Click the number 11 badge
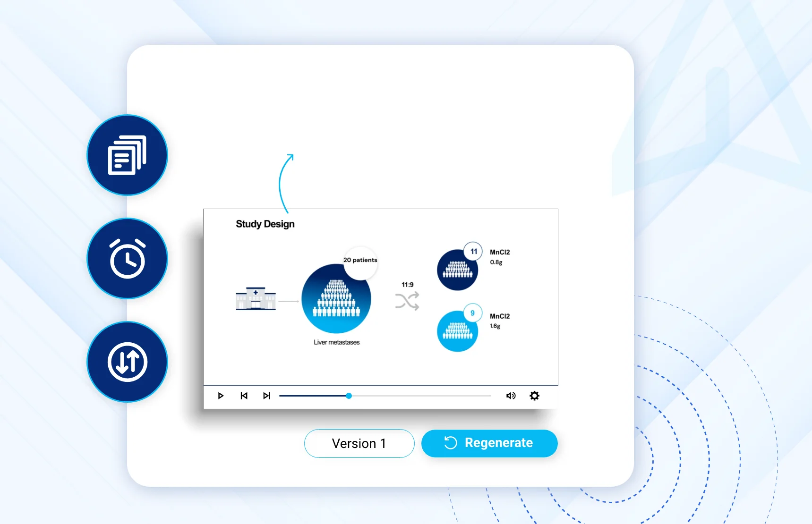 click(x=473, y=252)
